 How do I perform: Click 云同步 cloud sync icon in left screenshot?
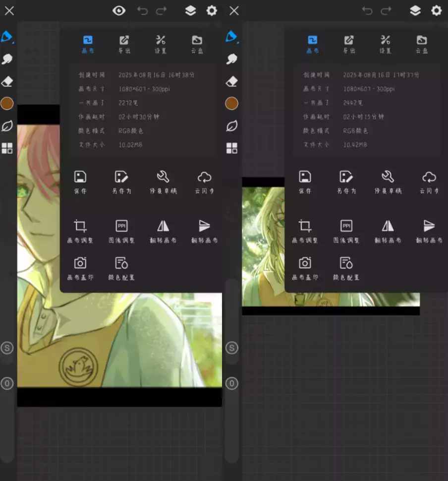pos(205,182)
